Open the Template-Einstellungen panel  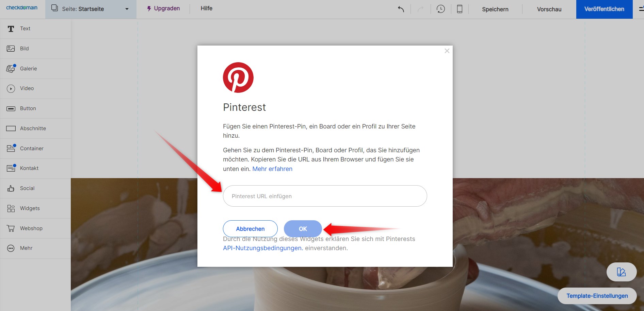[x=597, y=296]
